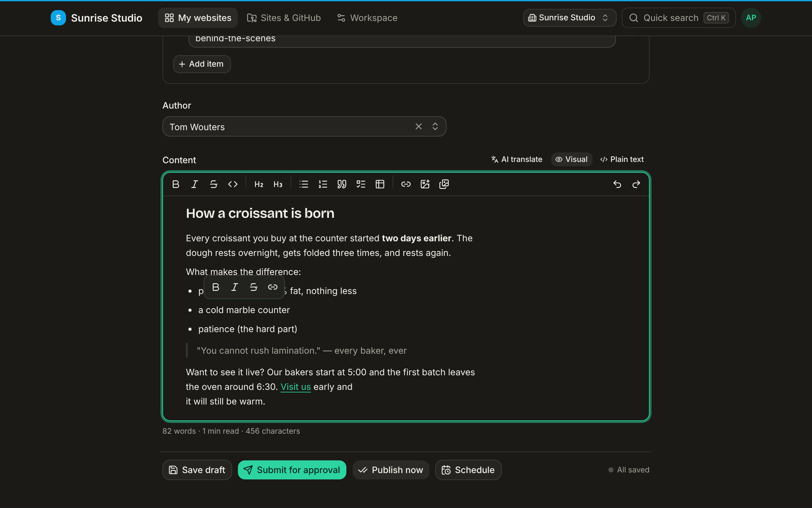Screen dimensions: 812x508
Task: Open the Workspace tab
Action: [x=367, y=18]
